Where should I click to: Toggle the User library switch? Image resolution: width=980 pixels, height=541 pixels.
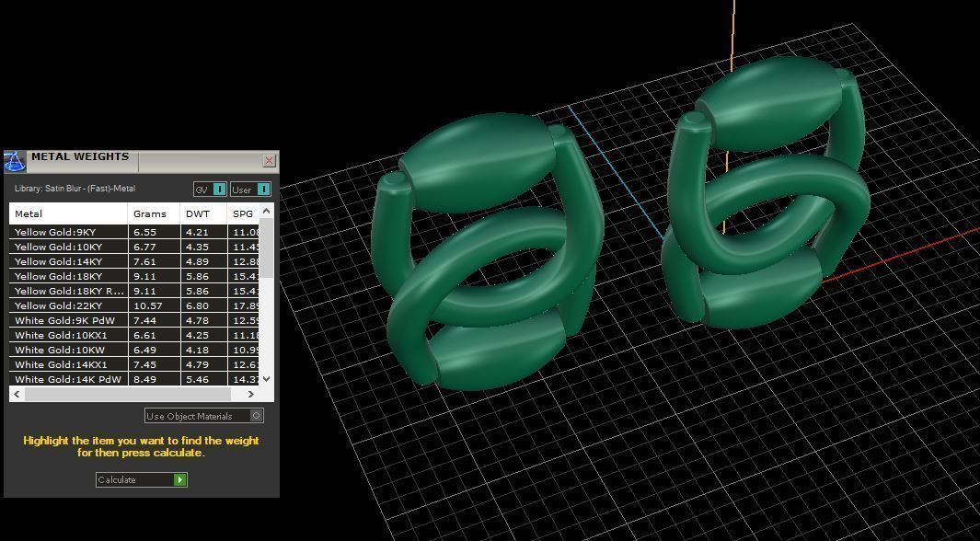[x=250, y=190]
